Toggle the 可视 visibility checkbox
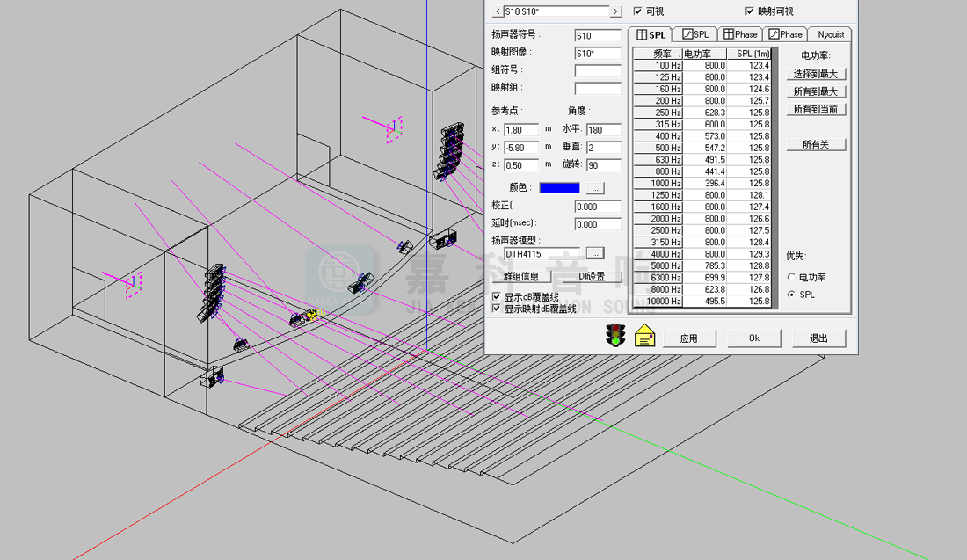Image resolution: width=967 pixels, height=560 pixels. [637, 11]
